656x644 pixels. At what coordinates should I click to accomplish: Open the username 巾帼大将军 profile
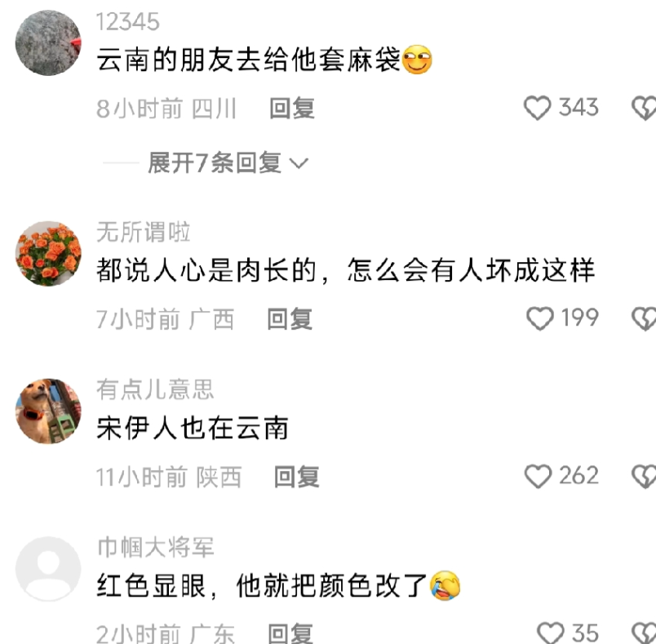coord(156,547)
